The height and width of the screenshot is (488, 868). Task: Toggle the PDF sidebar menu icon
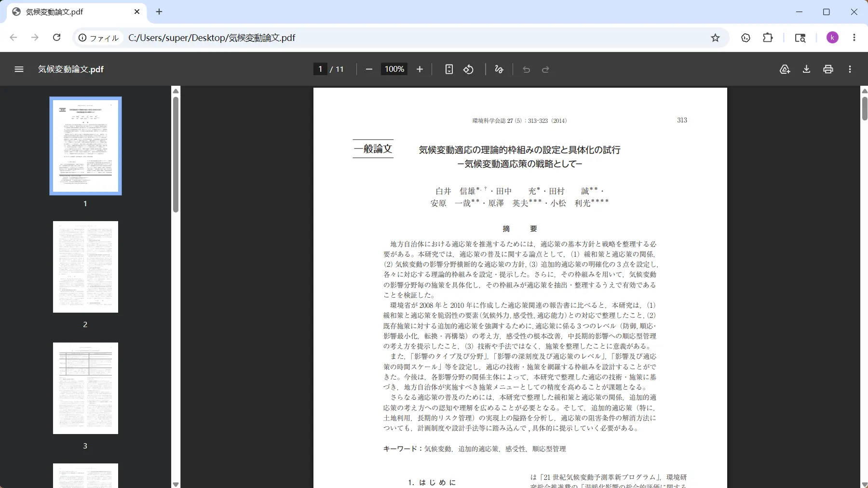pos(19,69)
